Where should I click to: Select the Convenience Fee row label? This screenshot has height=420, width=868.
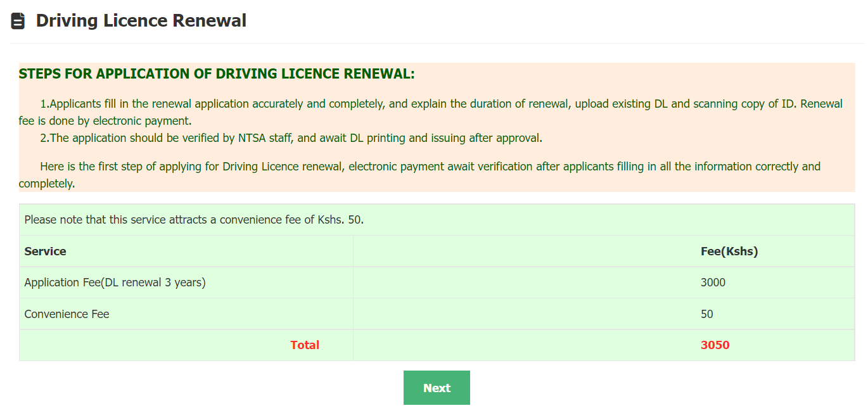[x=67, y=314]
